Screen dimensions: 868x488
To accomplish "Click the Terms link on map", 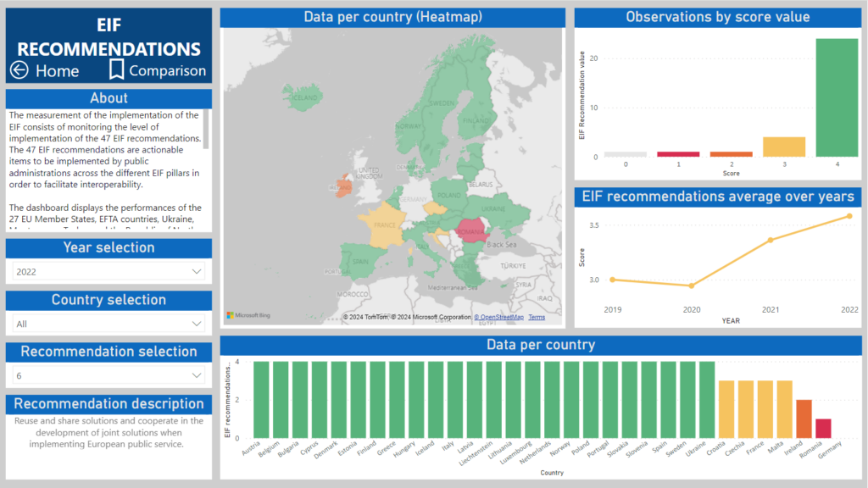I will [537, 317].
